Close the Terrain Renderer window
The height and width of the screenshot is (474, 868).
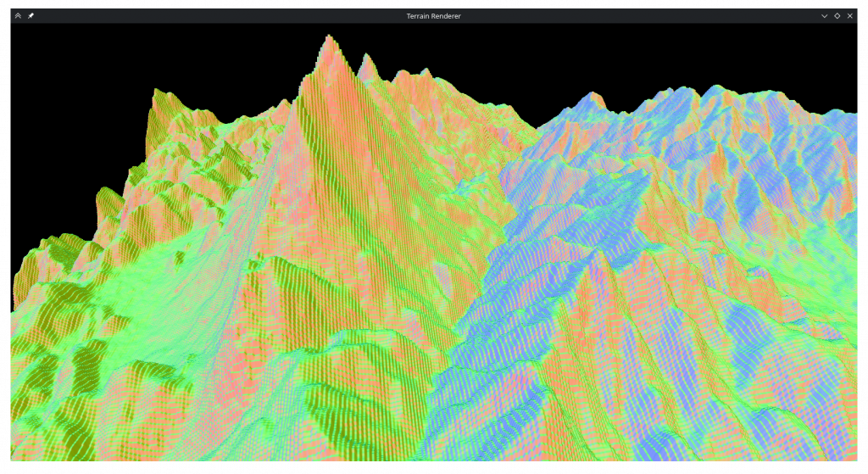click(849, 15)
